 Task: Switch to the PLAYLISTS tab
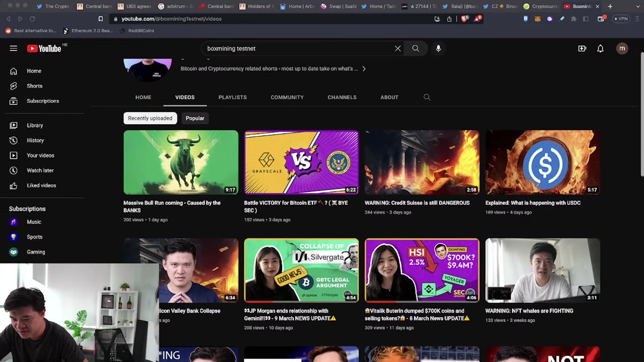(x=232, y=97)
